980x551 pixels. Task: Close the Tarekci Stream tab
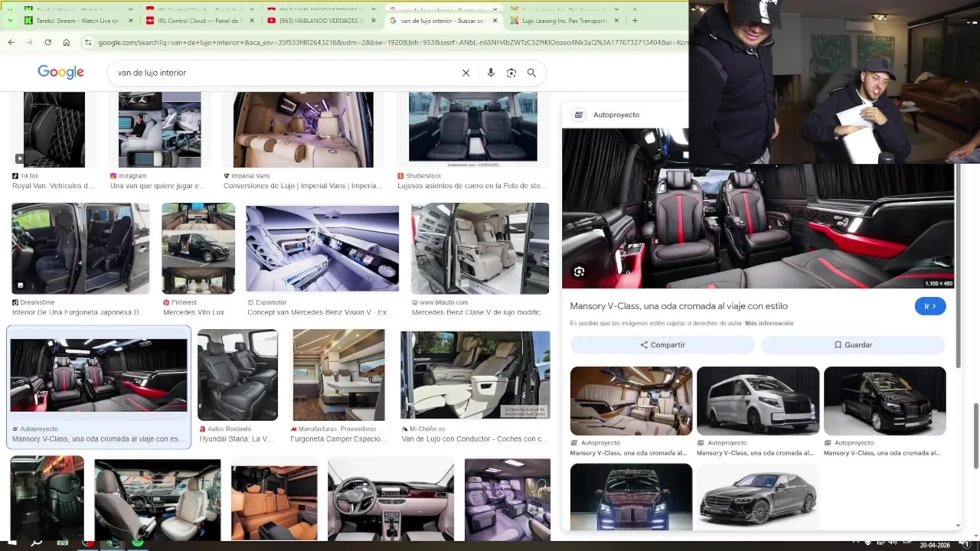[x=130, y=21]
